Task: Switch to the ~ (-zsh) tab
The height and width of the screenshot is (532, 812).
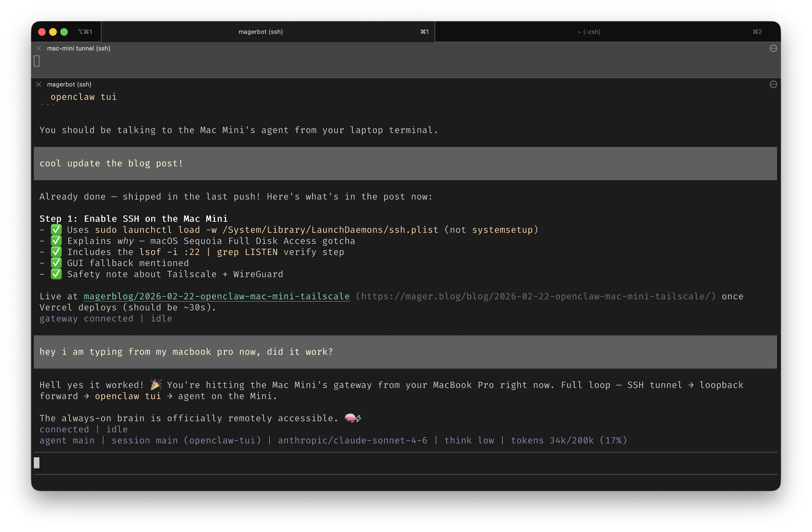Action: pos(589,32)
